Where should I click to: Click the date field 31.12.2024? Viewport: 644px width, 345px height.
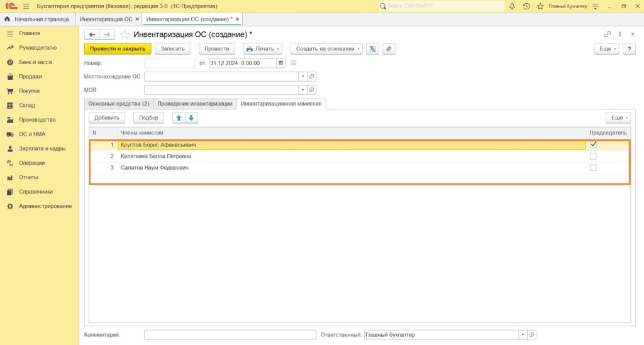[x=242, y=63]
